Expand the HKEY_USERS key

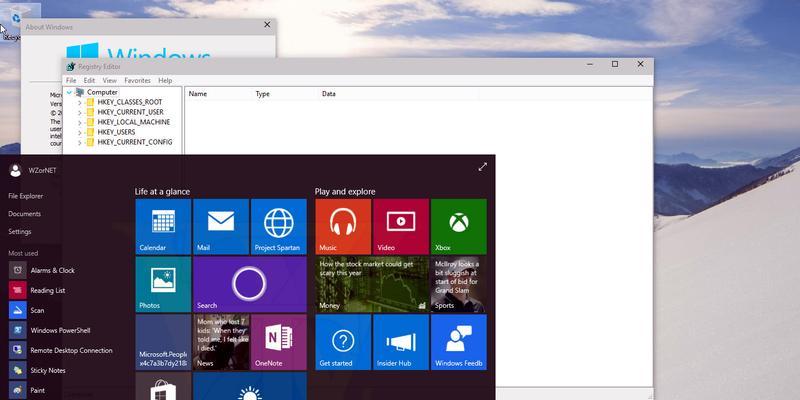pos(80,132)
